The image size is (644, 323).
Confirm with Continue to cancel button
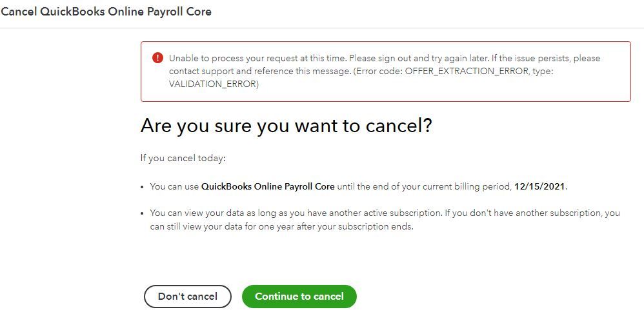299,297
